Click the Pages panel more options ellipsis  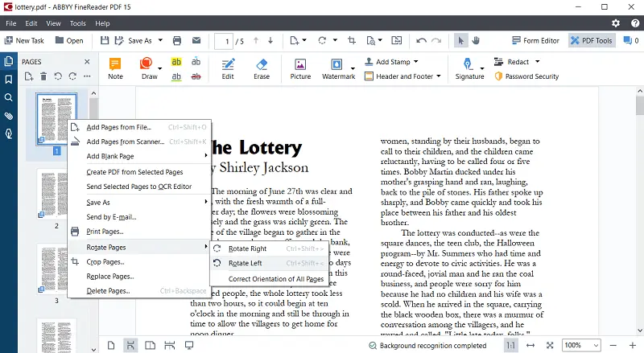pos(87,76)
